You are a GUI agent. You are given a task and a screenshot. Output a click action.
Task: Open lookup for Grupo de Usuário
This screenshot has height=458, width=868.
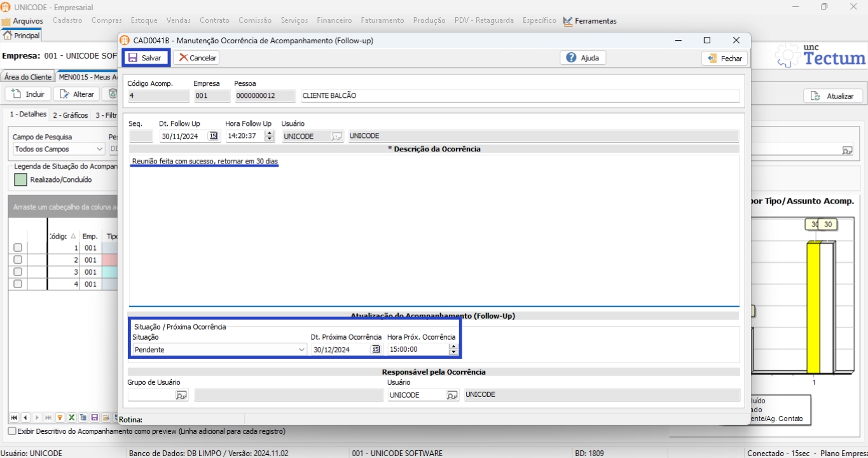pyautogui.click(x=181, y=395)
